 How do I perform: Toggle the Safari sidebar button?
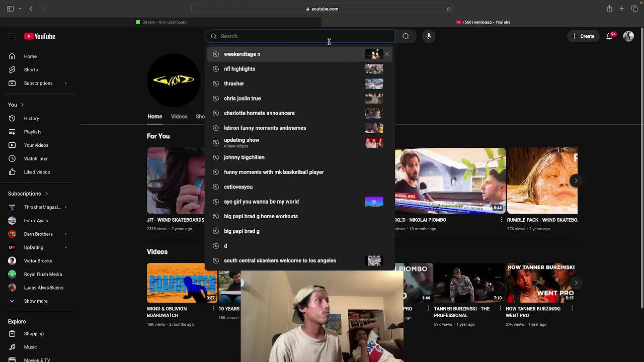tap(10, 9)
